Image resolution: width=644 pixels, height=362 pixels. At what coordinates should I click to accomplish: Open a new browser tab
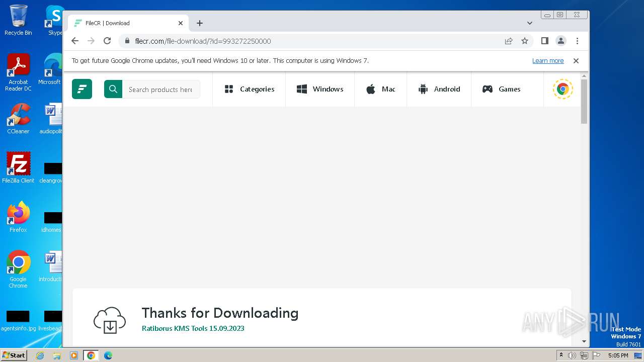200,23
